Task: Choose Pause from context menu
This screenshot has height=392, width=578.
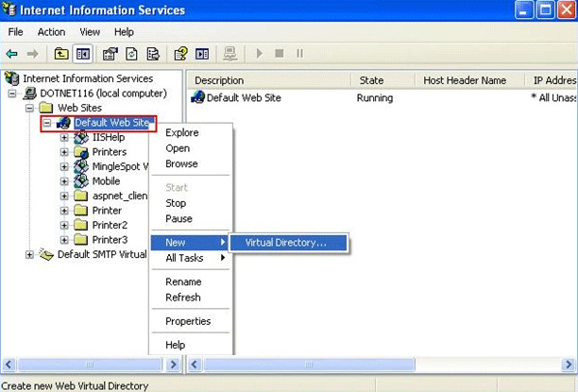Action: (190, 219)
